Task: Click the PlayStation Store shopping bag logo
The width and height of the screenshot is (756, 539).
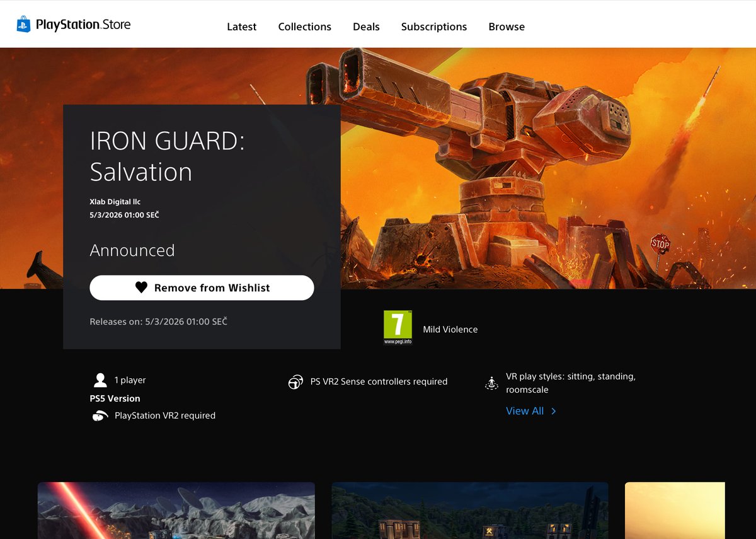Action: point(23,25)
